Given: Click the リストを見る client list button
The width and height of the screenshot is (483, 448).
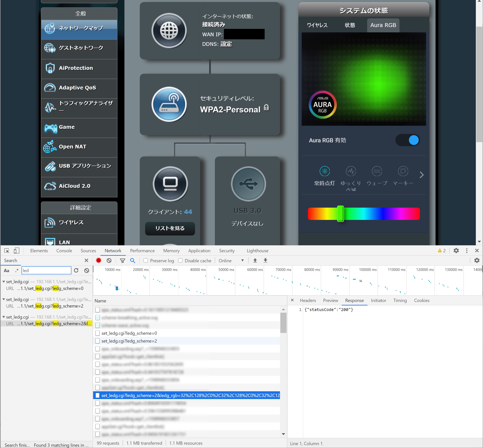Looking at the screenshot, I should pyautogui.click(x=170, y=228).
